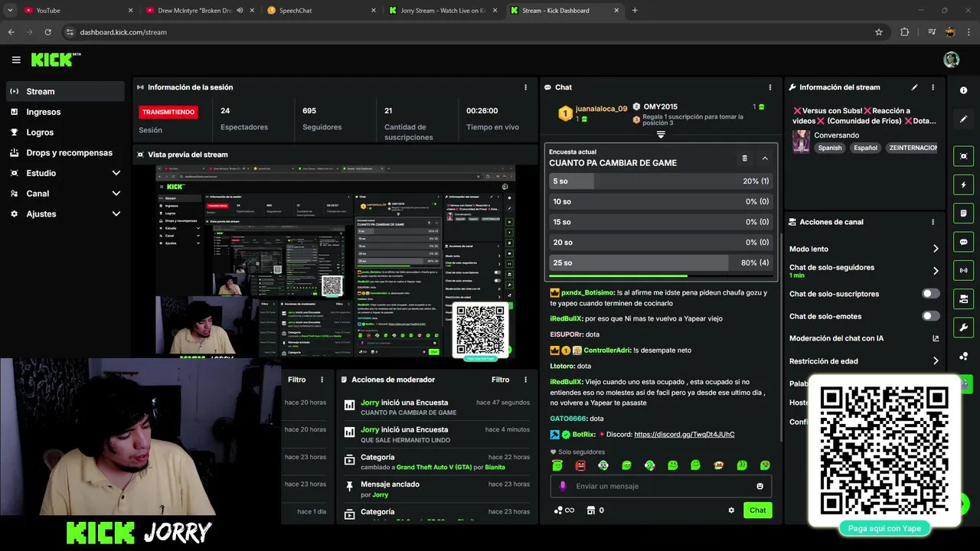Viewport: 980px width, 551px height.
Task: Click the right sidebar pencil edit icon
Action: coord(964,119)
